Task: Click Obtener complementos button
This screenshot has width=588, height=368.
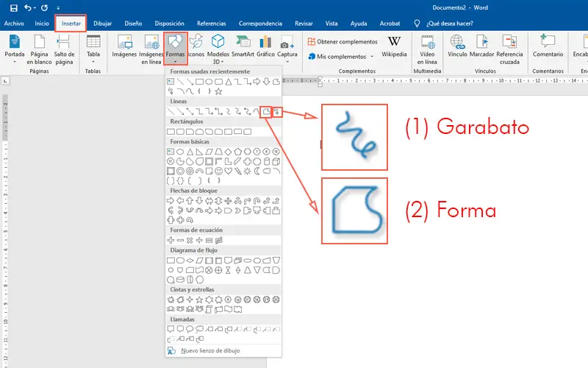Action: pyautogui.click(x=343, y=42)
